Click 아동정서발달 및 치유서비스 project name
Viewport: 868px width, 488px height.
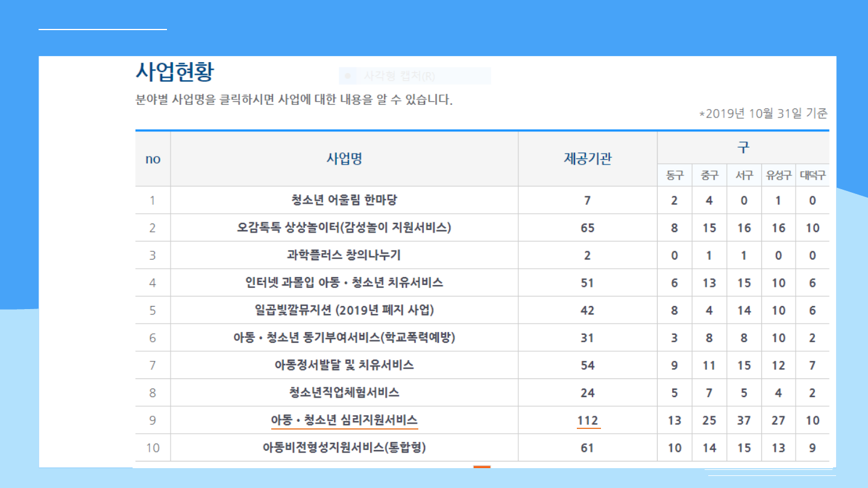[344, 365]
